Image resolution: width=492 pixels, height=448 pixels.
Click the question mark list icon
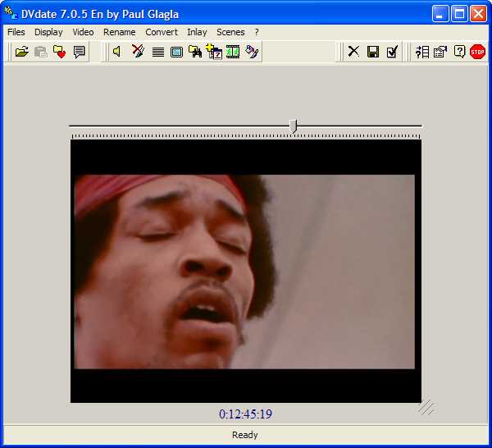pos(422,52)
